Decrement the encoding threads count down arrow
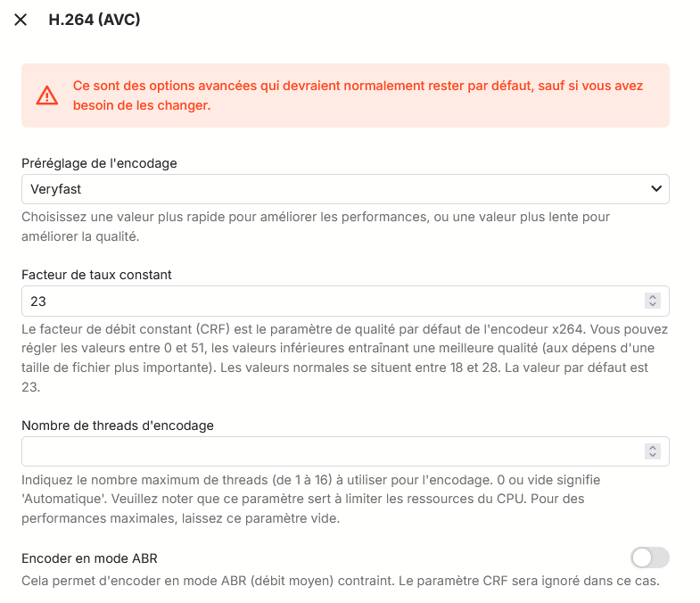700x603 pixels. pyautogui.click(x=653, y=456)
